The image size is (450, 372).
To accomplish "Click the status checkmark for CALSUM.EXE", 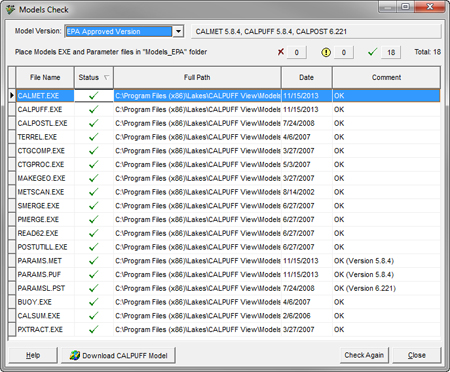I will click(x=94, y=315).
